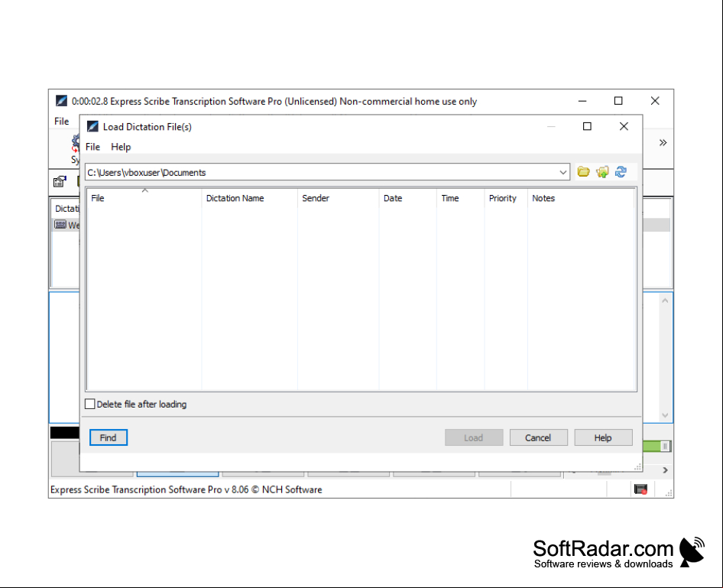Image resolution: width=723 pixels, height=588 pixels.
Task: Sort the list by the Sender column header
Action: (x=338, y=198)
